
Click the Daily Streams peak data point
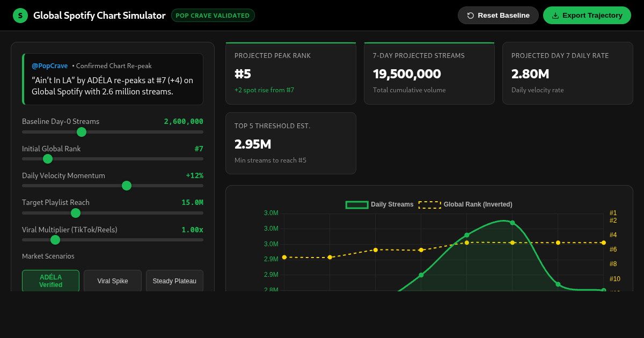point(513,223)
